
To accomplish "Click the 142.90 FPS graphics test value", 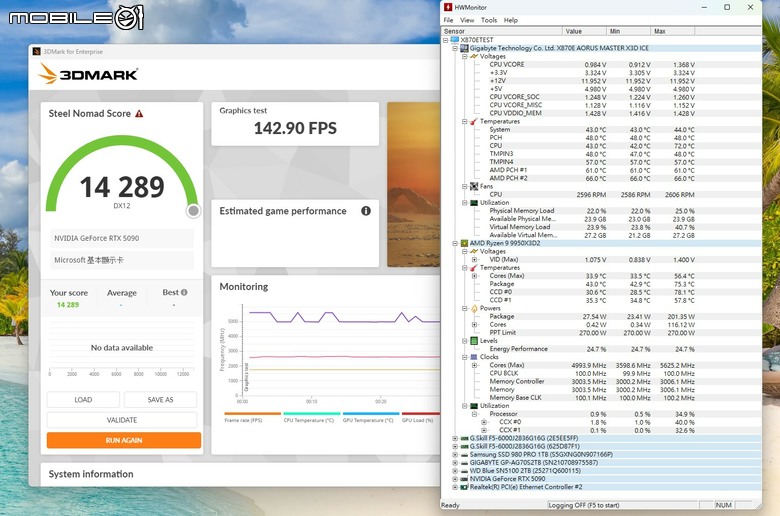I will 295,128.
